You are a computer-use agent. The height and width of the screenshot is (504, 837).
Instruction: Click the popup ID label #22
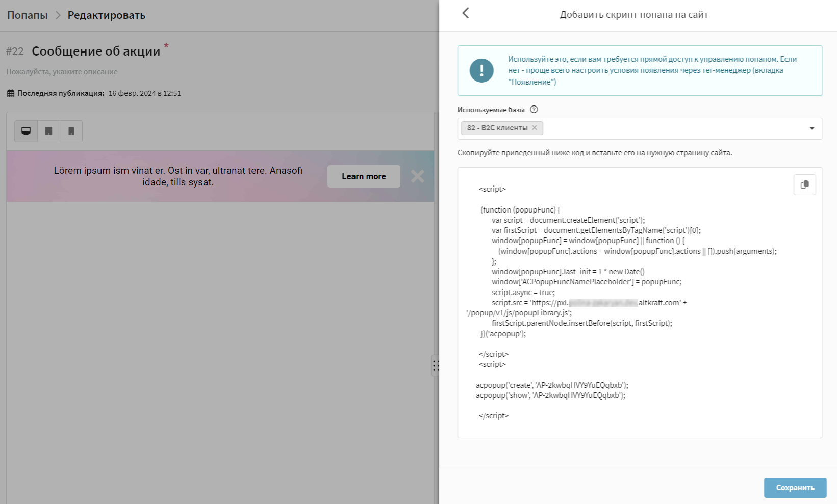pos(15,51)
